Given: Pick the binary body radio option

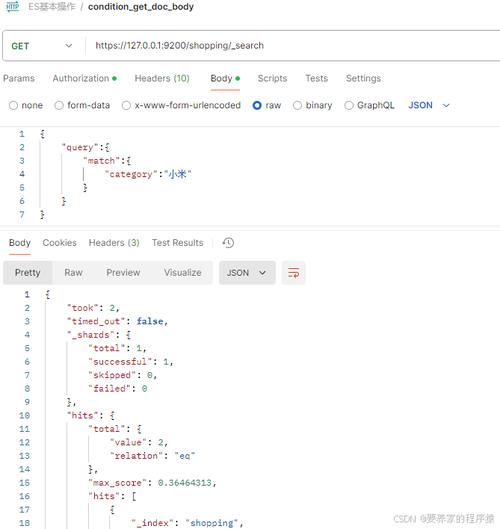Looking at the screenshot, I should pyautogui.click(x=297, y=105).
